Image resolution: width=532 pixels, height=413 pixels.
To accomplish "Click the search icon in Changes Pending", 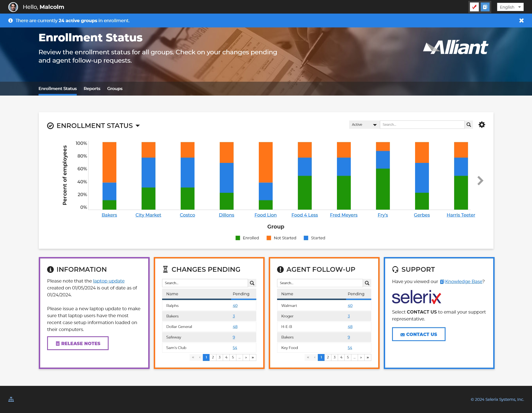I will click(x=252, y=283).
